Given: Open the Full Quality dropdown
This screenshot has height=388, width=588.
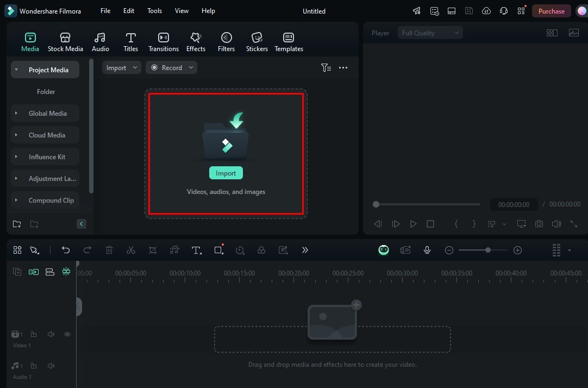Looking at the screenshot, I should (x=430, y=33).
